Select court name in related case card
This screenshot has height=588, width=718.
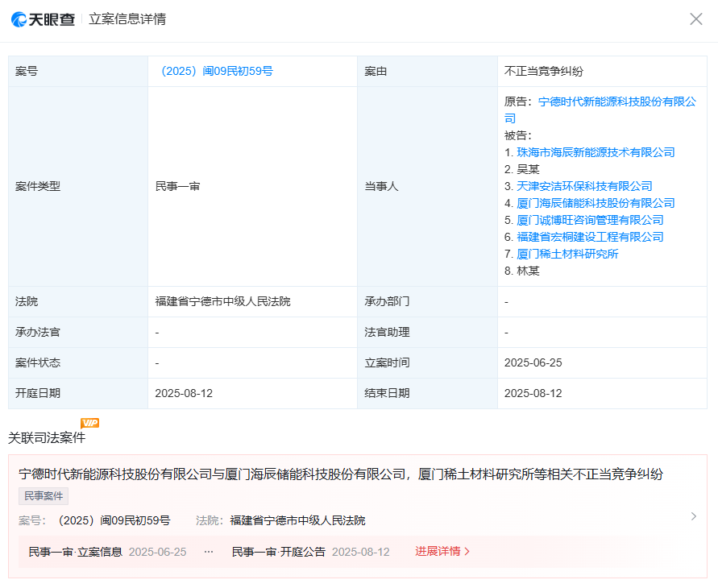click(x=297, y=520)
